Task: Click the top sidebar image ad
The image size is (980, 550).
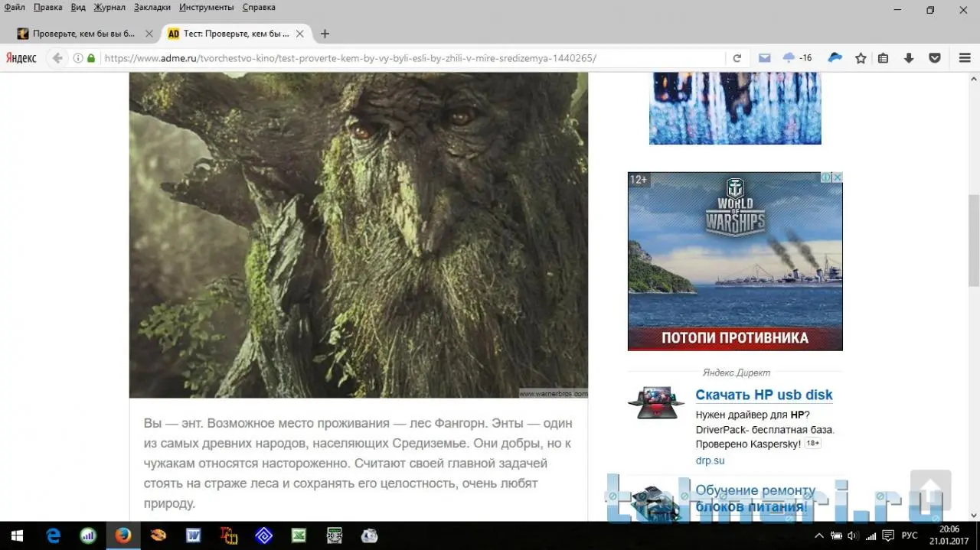Action: pos(735,108)
